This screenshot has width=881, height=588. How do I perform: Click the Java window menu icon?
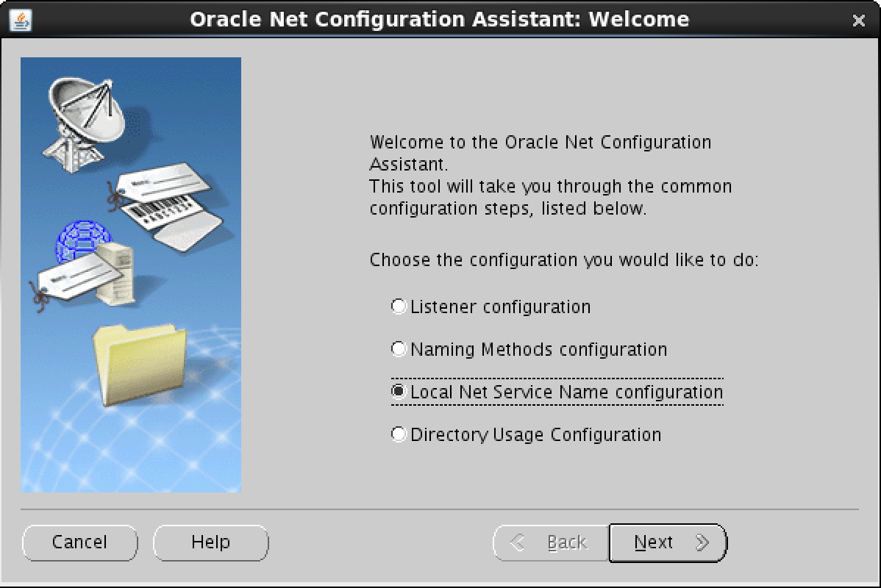(22, 19)
